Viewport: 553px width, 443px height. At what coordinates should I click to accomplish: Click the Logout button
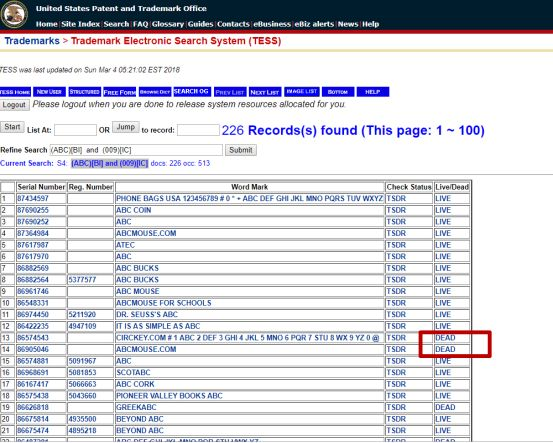click(x=14, y=105)
